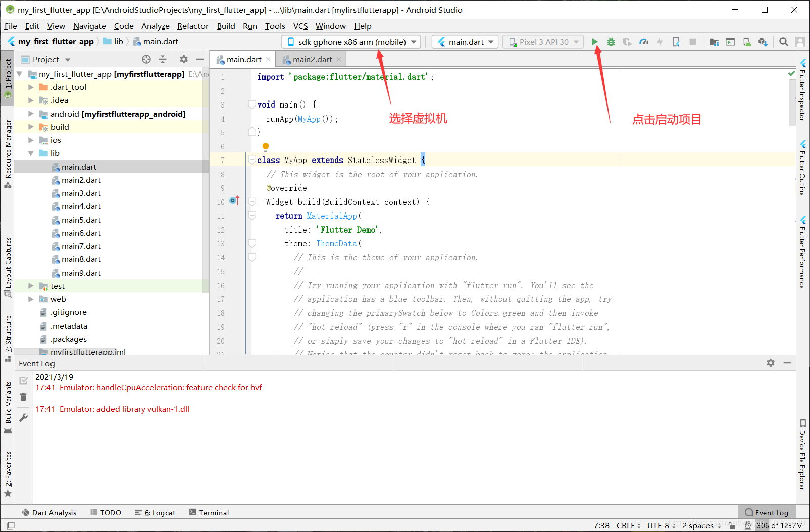Screen dimensions: 810x532
Task: Click override gutter icon on line 10
Action: (234, 201)
